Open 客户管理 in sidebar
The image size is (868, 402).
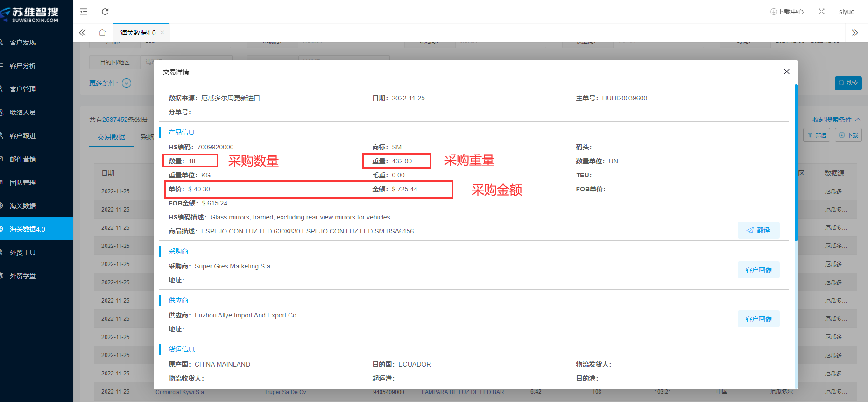click(x=36, y=89)
